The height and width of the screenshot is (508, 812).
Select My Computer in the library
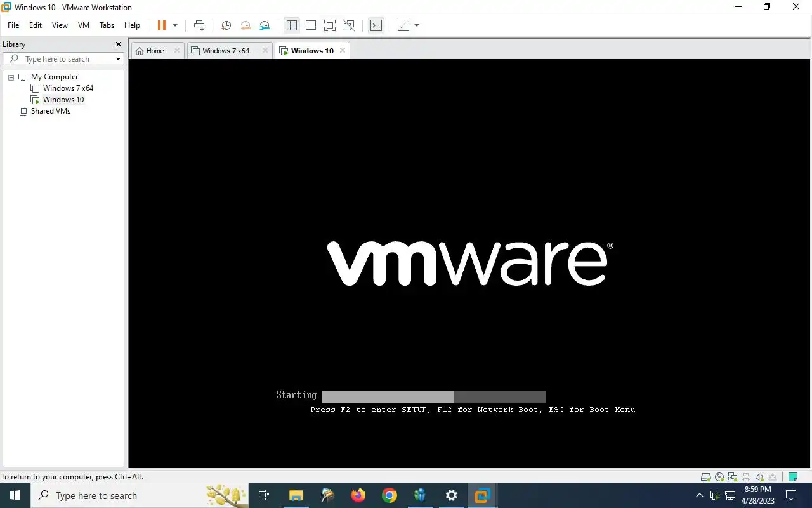pos(55,77)
